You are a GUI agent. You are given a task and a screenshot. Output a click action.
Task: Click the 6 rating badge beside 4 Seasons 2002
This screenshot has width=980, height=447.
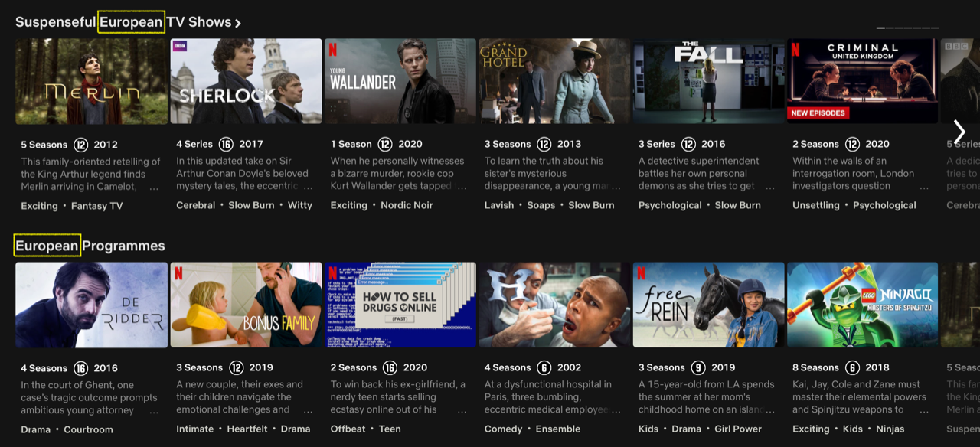544,368
